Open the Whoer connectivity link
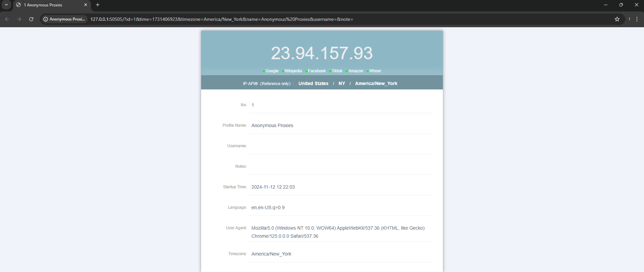 click(x=375, y=71)
